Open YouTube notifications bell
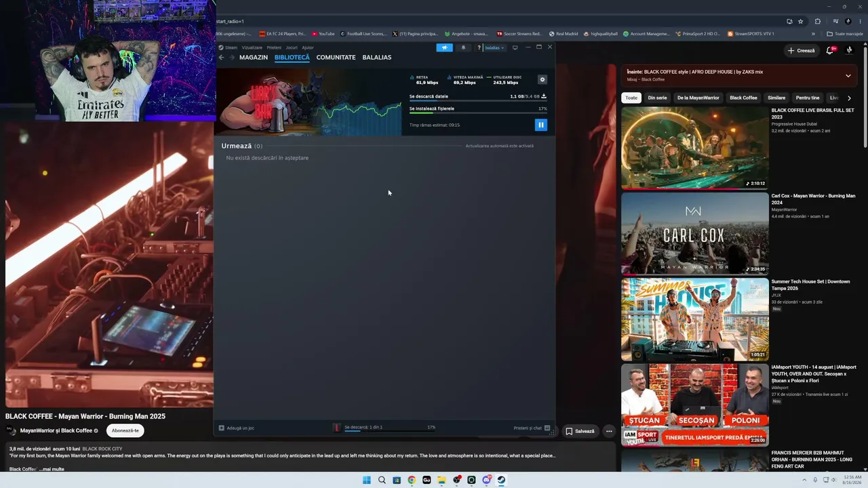868x488 pixels. click(830, 51)
